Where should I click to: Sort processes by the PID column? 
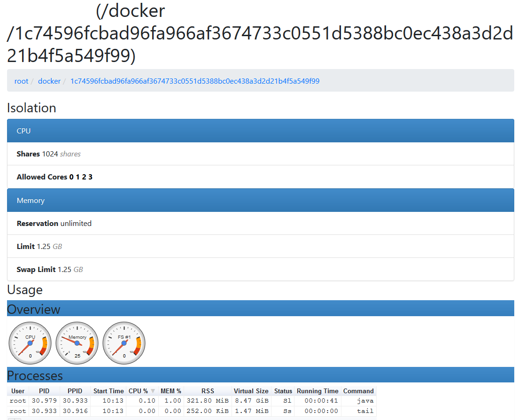pyautogui.click(x=44, y=391)
